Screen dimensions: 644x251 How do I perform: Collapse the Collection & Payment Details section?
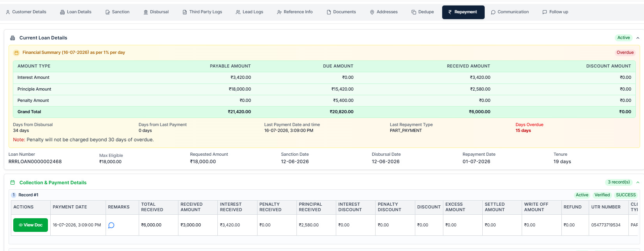click(x=638, y=182)
